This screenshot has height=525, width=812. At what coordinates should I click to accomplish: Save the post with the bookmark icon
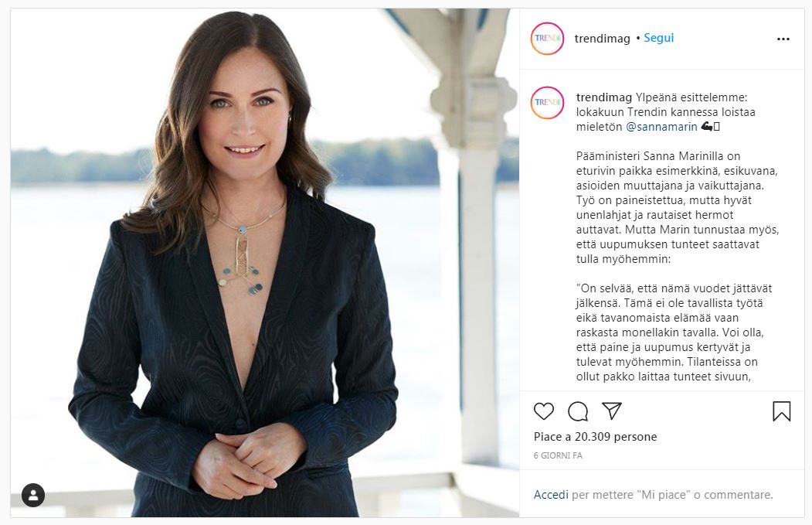pyautogui.click(x=781, y=411)
